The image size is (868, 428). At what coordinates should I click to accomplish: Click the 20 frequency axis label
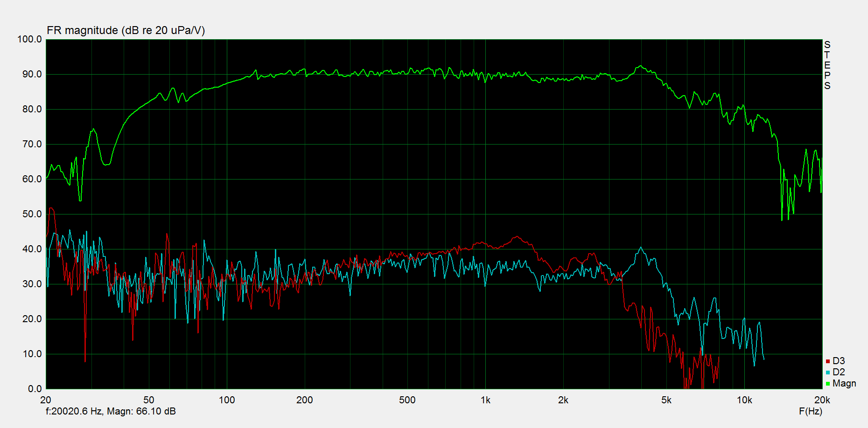pyautogui.click(x=46, y=400)
